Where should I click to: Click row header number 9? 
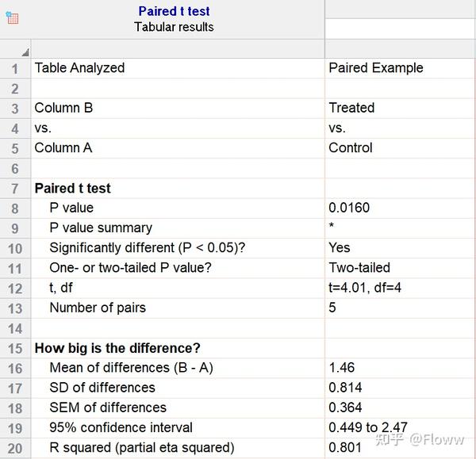(15, 228)
